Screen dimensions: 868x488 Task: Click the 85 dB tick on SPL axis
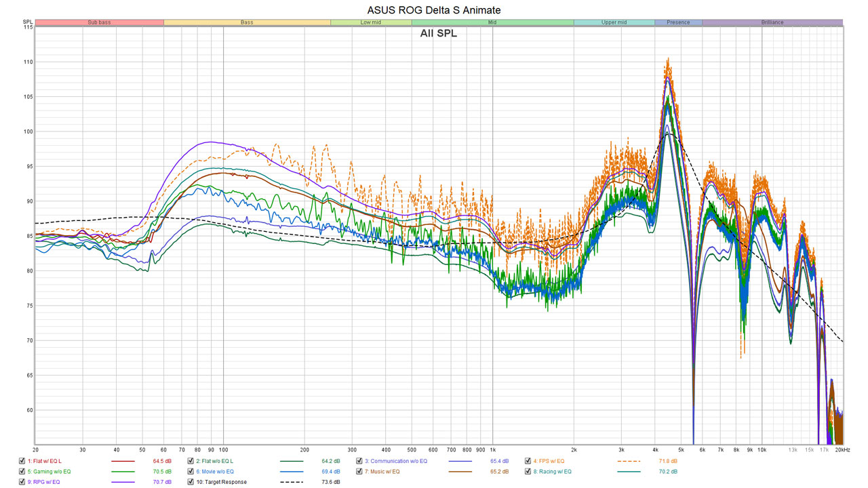click(x=28, y=236)
